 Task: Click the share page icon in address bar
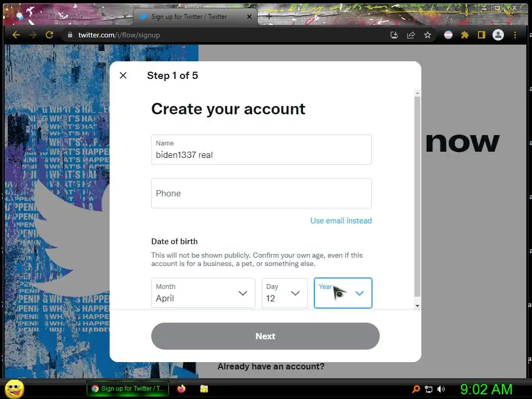point(411,35)
